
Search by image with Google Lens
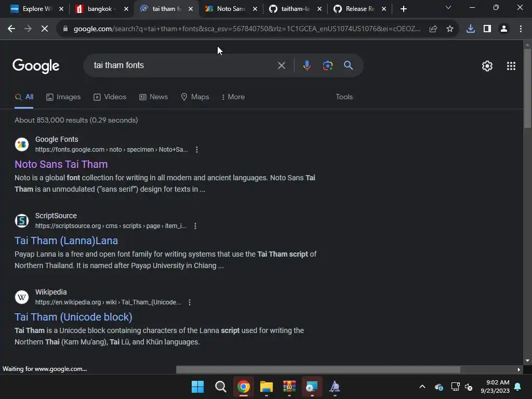[328, 65]
